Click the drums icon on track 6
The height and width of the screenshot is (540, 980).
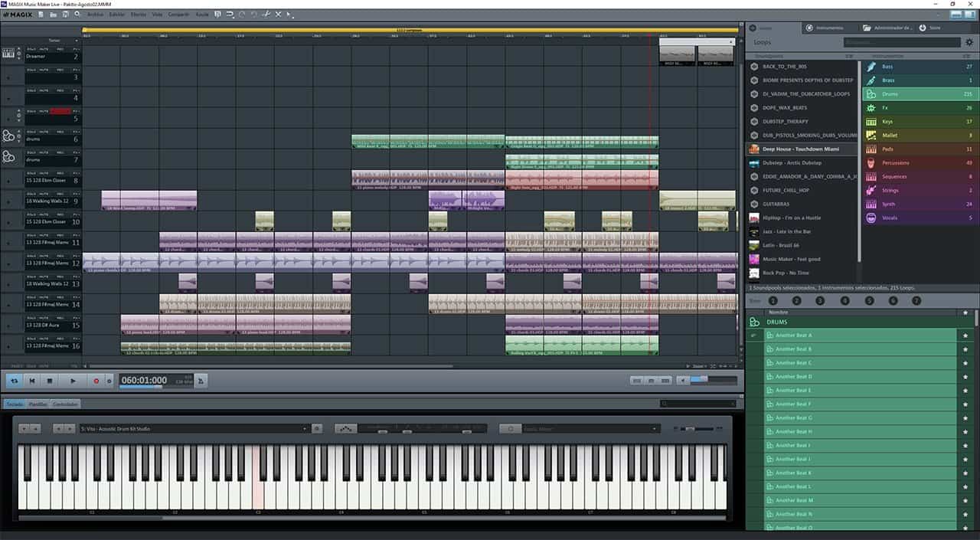[9, 136]
